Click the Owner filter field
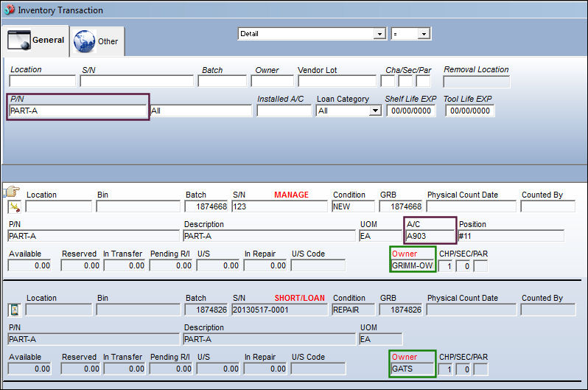This screenshot has width=588, height=390. click(x=272, y=81)
